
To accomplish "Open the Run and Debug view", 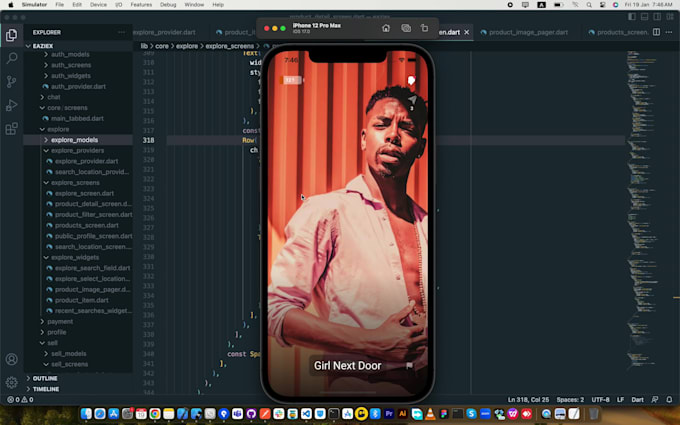I will click(12, 105).
